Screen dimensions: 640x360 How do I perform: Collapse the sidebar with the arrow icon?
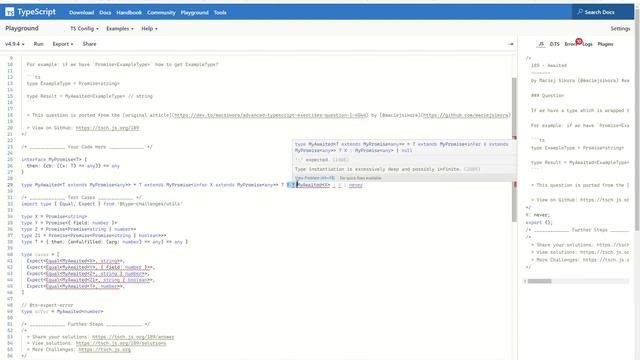pyautogui.click(x=511, y=44)
